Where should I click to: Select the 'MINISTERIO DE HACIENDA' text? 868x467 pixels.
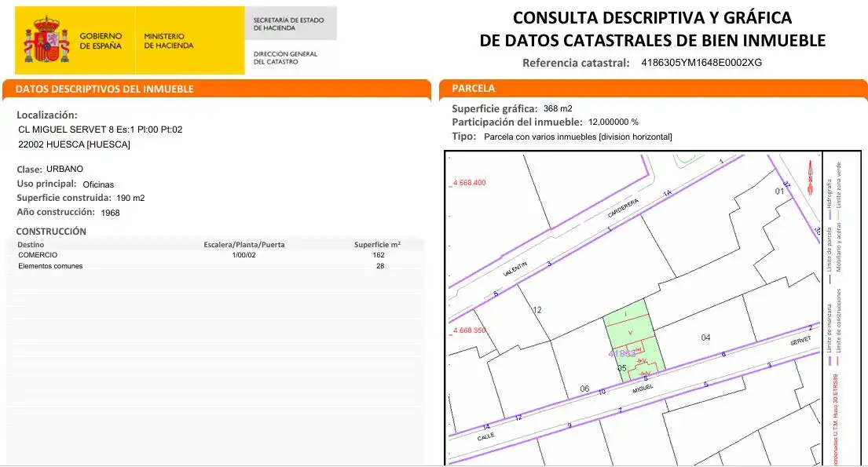coord(169,41)
